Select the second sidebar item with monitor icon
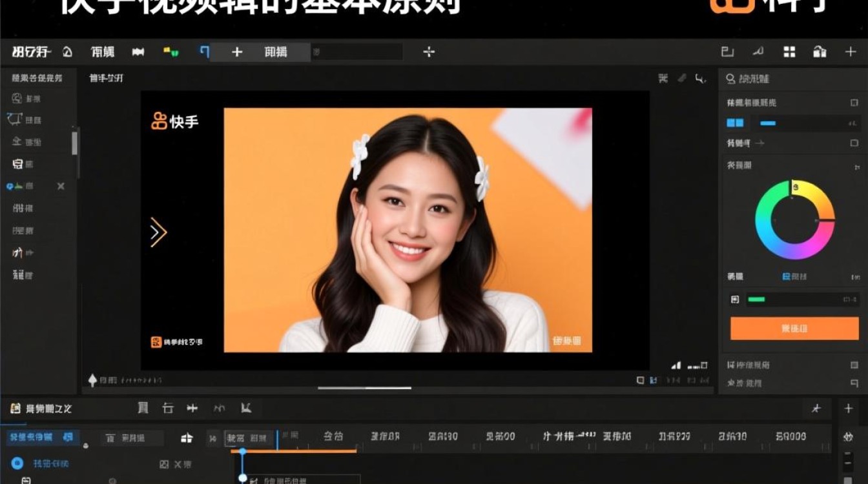 25,120
